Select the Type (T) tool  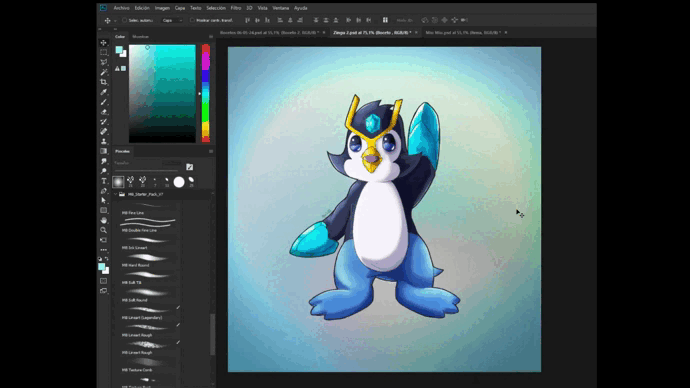(103, 181)
